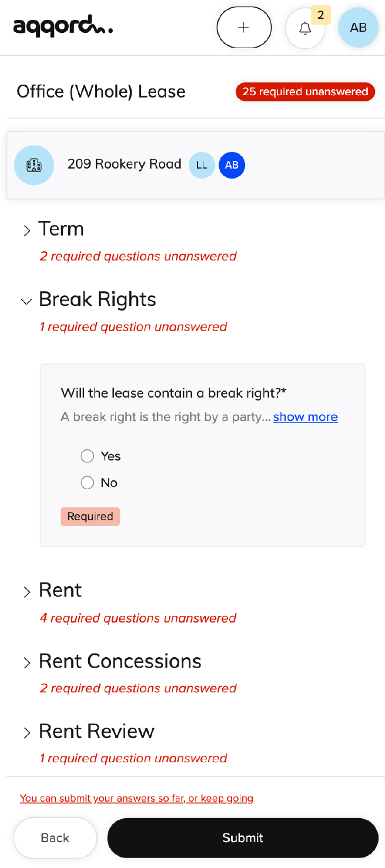Open the AB profile avatar menu
The height and width of the screenshot is (868, 385).
click(358, 28)
